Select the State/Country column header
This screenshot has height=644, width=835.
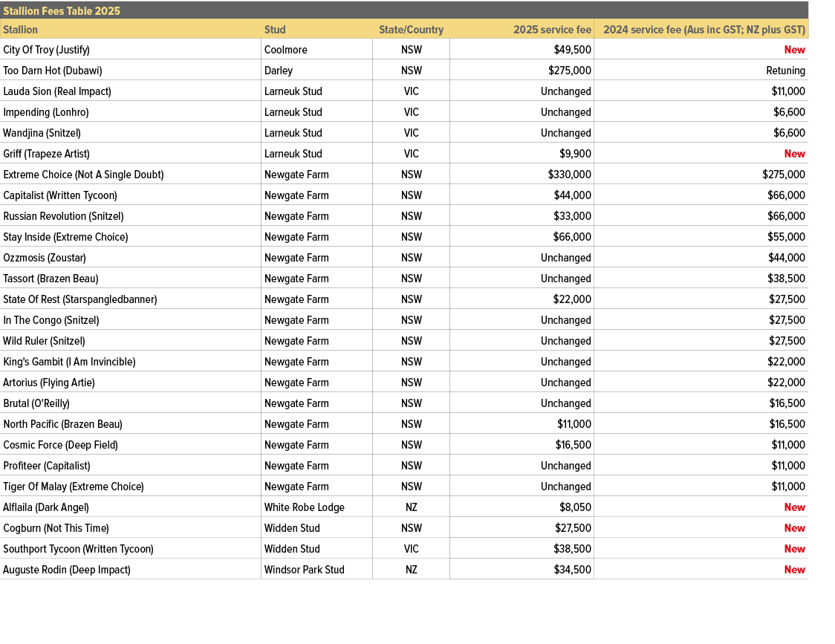pos(411,30)
